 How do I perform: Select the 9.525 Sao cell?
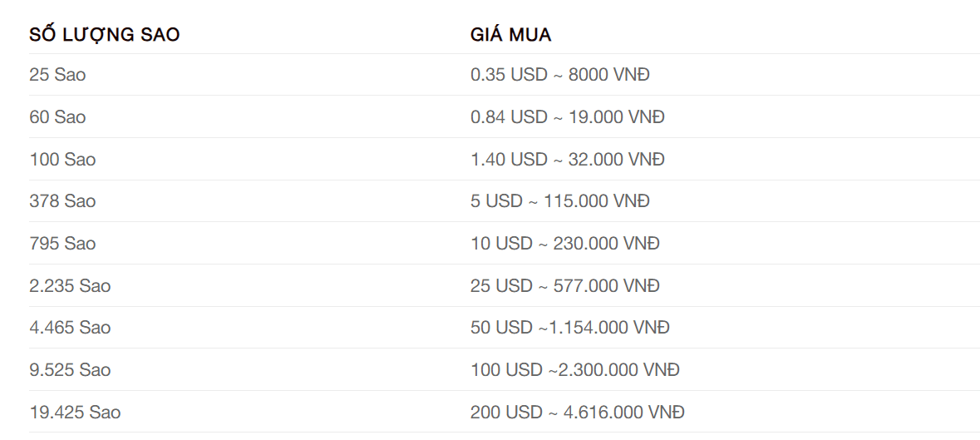pos(70,370)
